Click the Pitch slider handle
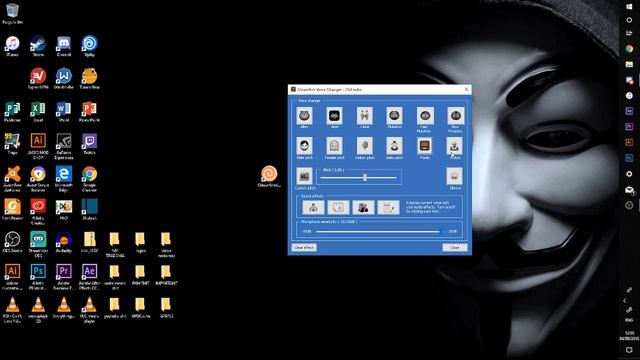Image resolution: width=640 pixels, height=360 pixels. pyautogui.click(x=365, y=178)
